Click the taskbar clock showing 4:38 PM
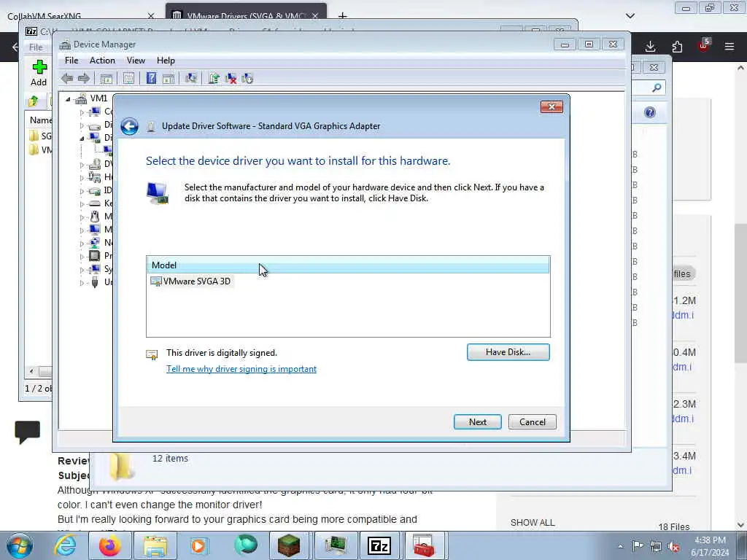 [x=710, y=546]
